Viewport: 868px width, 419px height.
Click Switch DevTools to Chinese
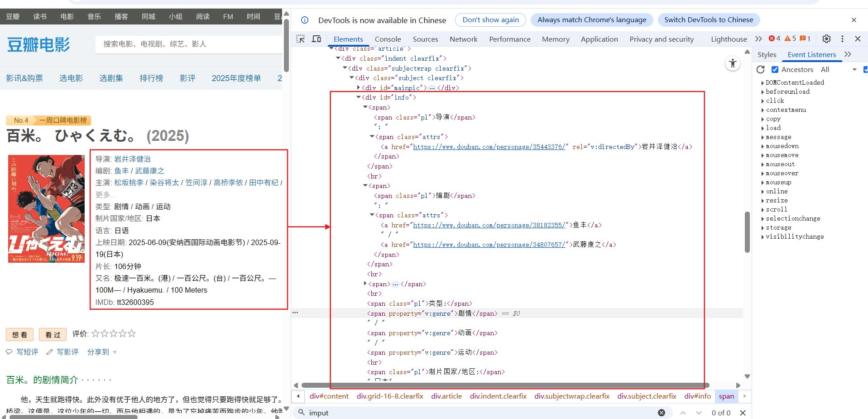click(709, 20)
